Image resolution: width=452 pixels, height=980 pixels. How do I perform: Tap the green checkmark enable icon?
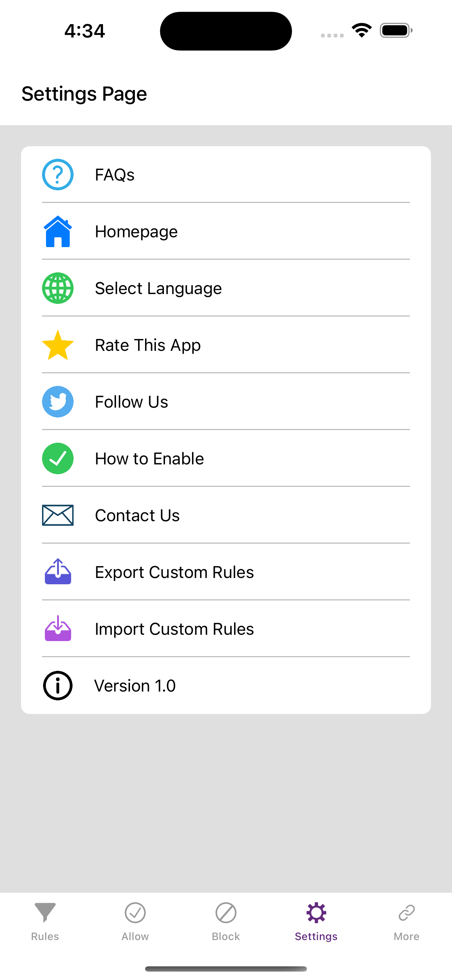point(57,458)
